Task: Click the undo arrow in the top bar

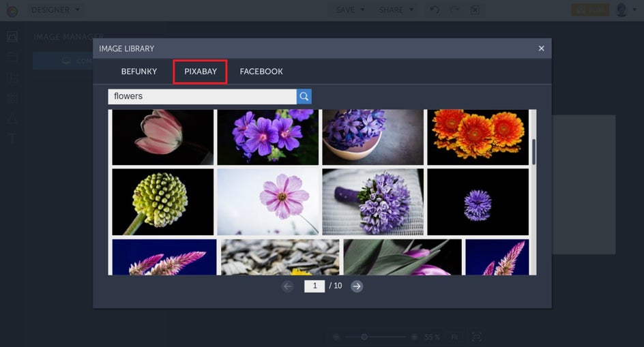Action: pos(435,10)
